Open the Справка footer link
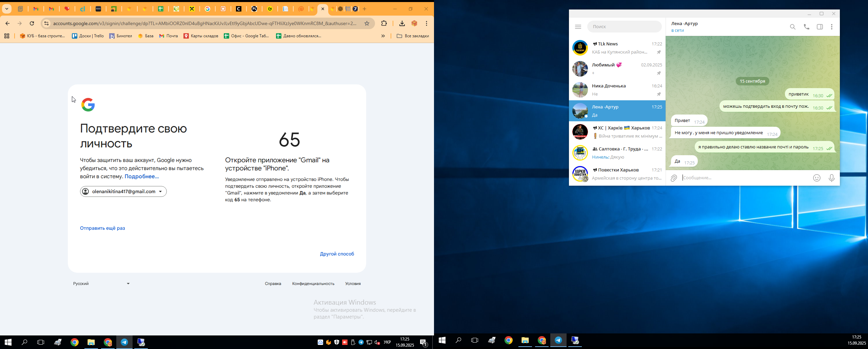 click(x=273, y=284)
